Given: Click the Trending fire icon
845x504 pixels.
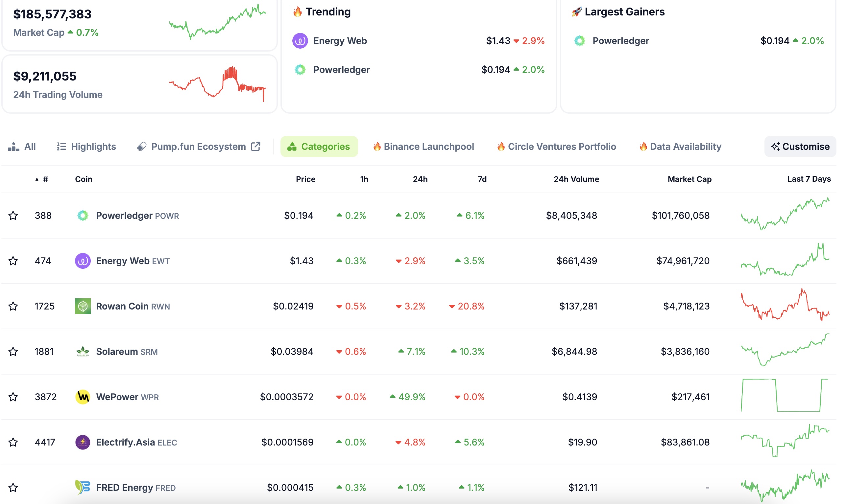Looking at the screenshot, I should click(298, 12).
